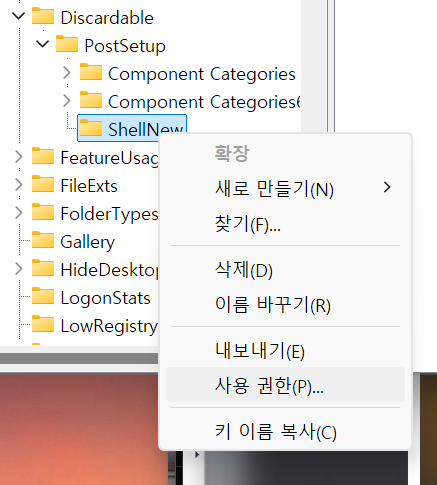Select the ShellNew key label
Screen dimensions: 437x485
point(146,129)
